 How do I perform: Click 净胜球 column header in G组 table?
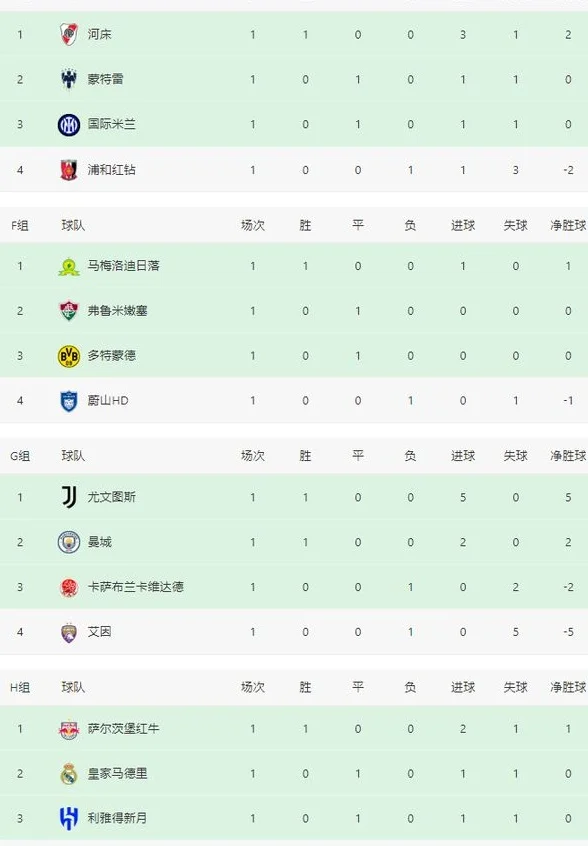[568, 456]
